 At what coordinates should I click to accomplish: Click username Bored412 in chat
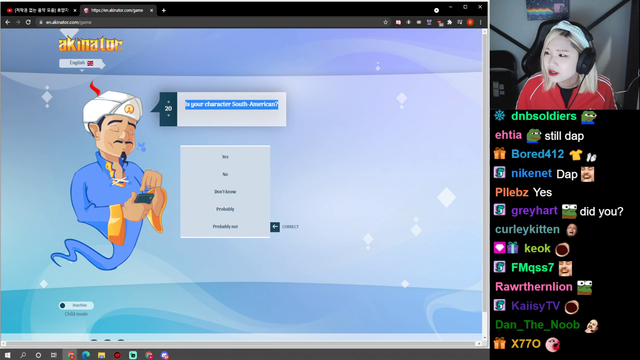(538, 154)
